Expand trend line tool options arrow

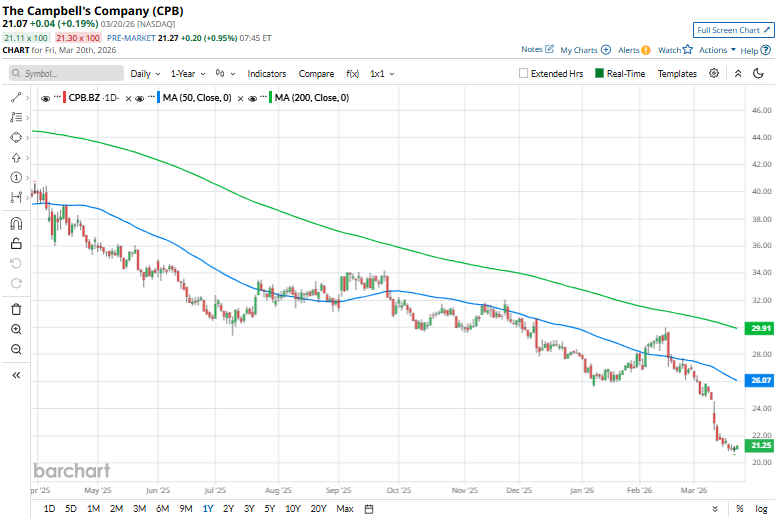27,98
